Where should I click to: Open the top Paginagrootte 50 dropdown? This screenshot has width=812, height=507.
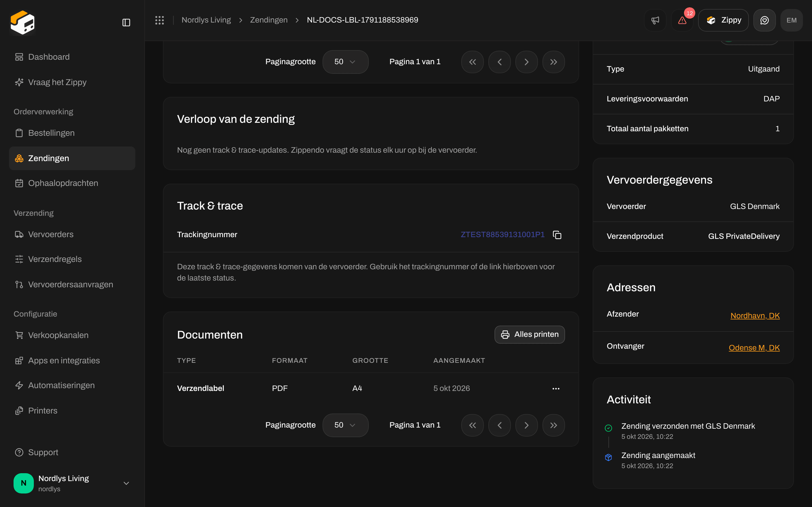(x=345, y=62)
